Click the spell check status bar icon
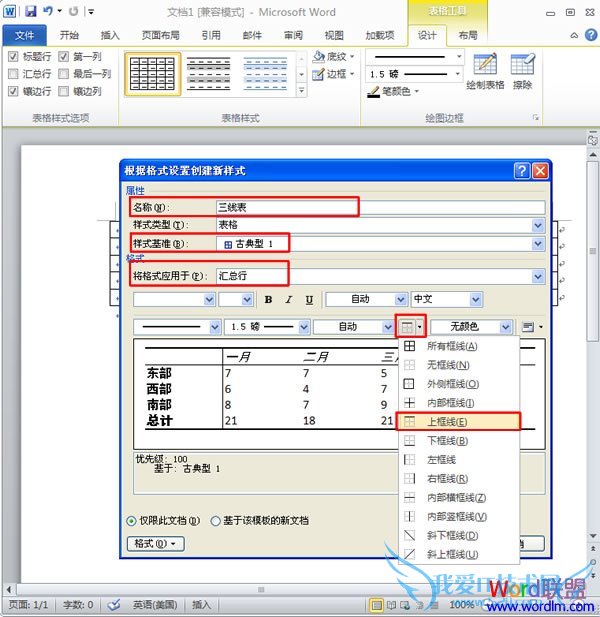 pos(114,604)
